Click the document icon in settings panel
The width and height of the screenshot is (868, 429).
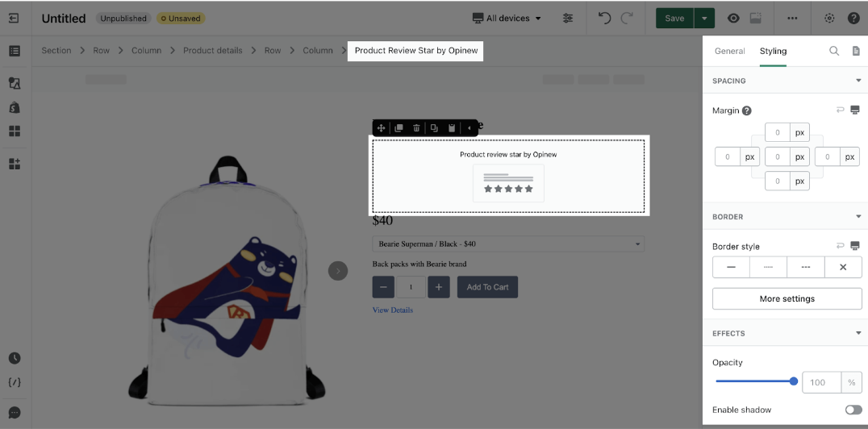tap(856, 51)
